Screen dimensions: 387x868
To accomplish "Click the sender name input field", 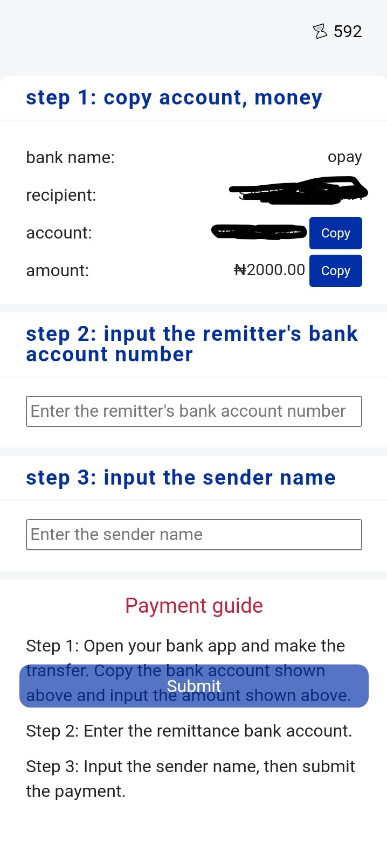I will [x=193, y=535].
